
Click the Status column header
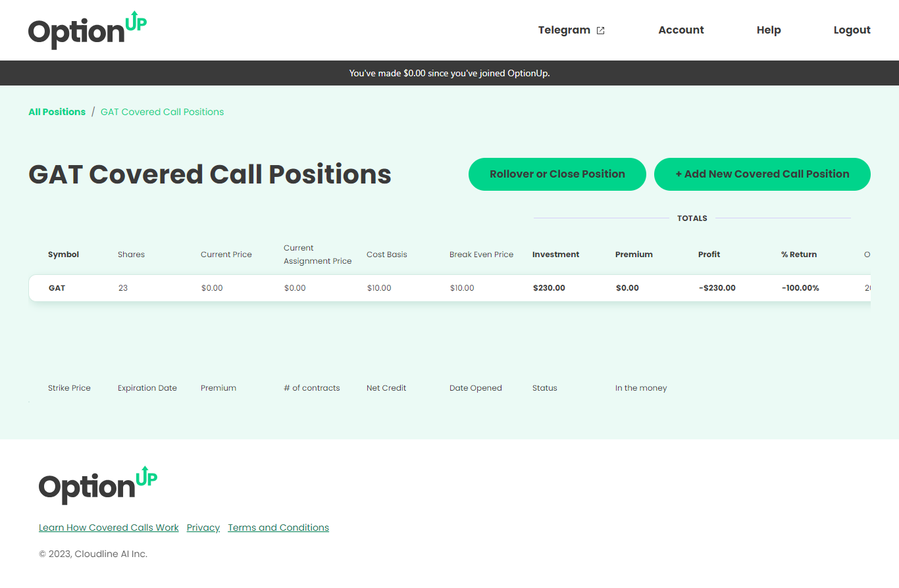pyautogui.click(x=545, y=388)
